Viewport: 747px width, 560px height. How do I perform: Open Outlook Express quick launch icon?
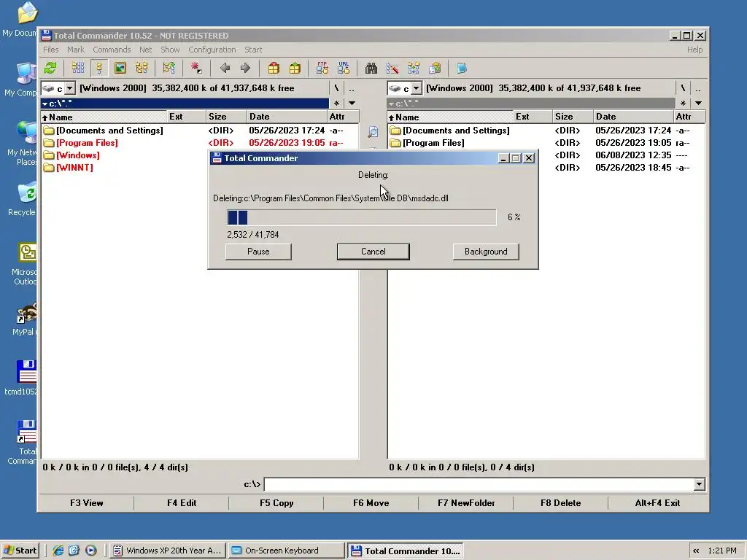74,551
